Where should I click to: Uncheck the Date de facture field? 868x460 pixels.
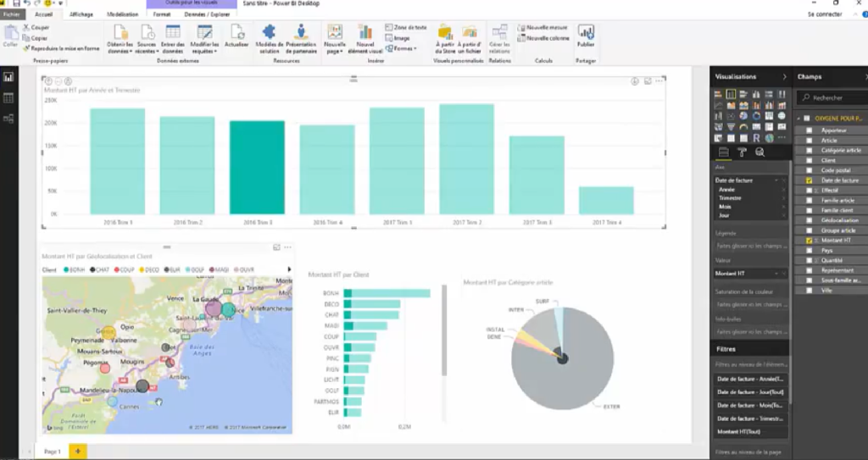(810, 180)
